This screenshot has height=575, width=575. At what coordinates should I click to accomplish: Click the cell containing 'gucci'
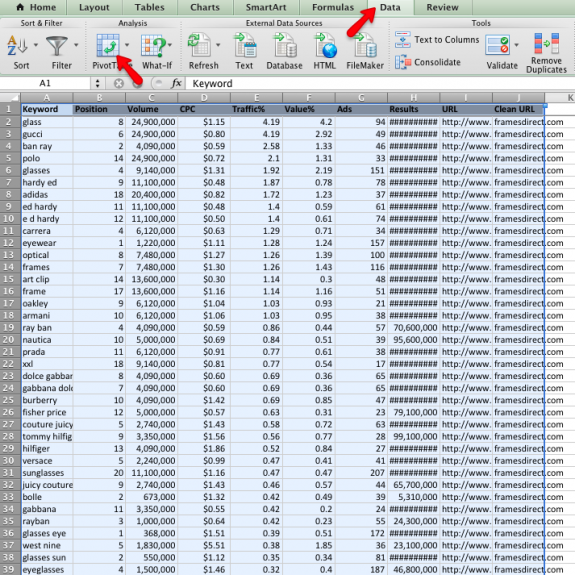click(x=47, y=134)
